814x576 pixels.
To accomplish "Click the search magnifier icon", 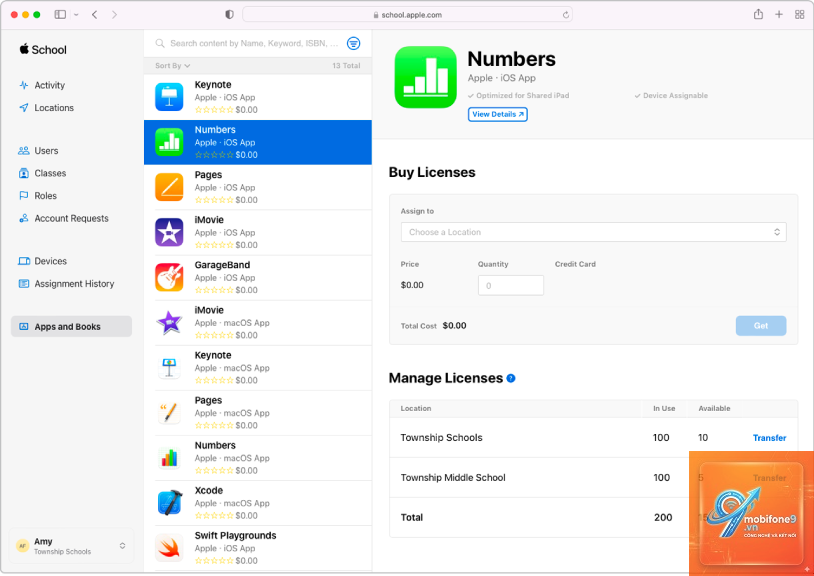I will click(x=160, y=44).
